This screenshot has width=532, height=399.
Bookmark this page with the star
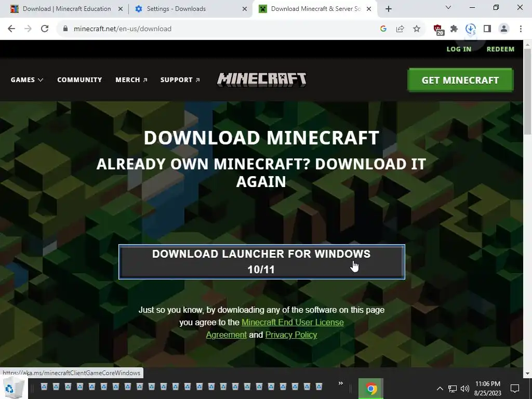417,29
